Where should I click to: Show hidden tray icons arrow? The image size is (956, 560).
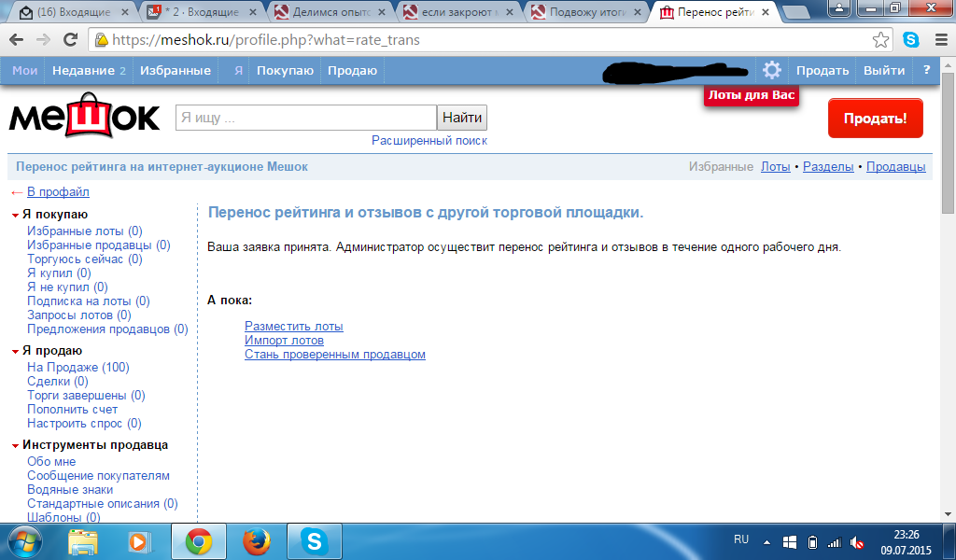pos(767,542)
